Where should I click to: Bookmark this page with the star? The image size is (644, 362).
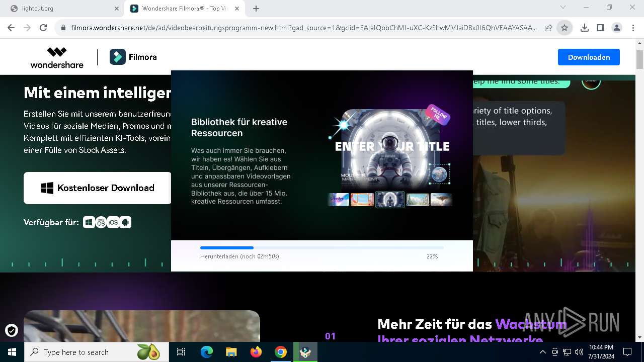coord(565,28)
